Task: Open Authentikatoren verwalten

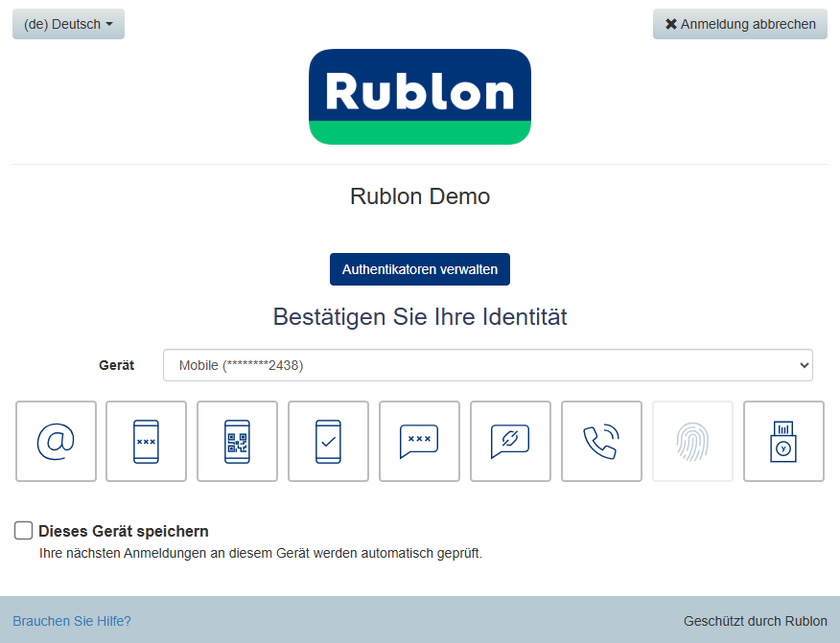Action: point(420,269)
